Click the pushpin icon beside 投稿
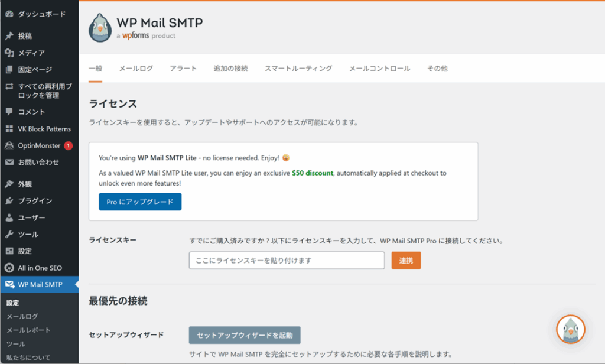This screenshot has width=605, height=364. [9, 36]
